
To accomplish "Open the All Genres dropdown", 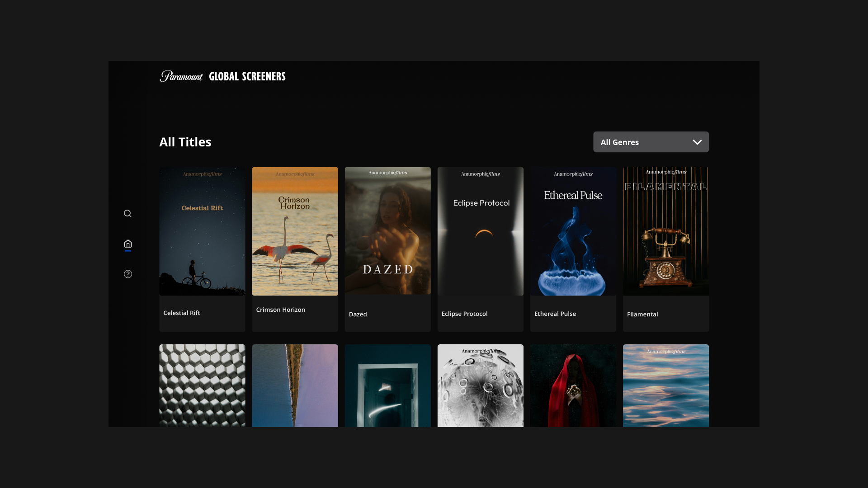I will 651,142.
